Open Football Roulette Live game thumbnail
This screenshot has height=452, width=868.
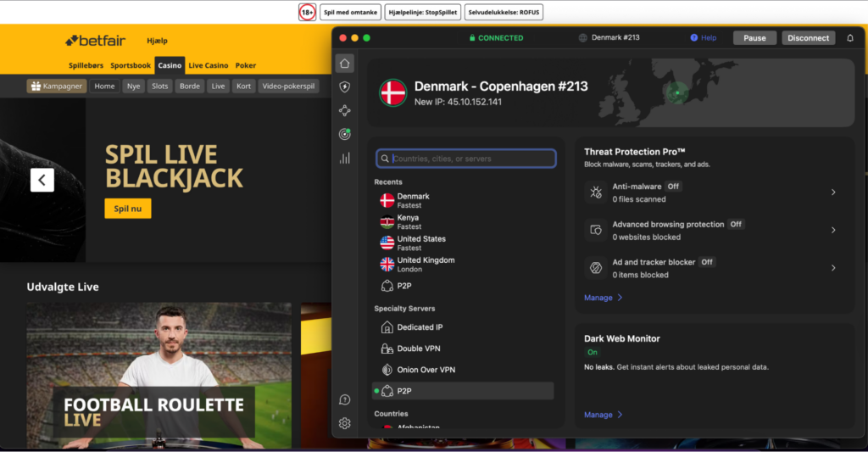[159, 375]
